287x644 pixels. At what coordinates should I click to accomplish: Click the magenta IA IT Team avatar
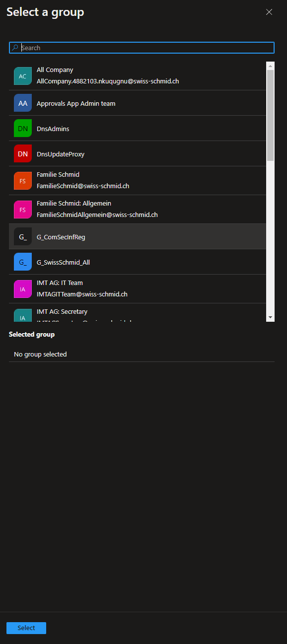click(23, 289)
